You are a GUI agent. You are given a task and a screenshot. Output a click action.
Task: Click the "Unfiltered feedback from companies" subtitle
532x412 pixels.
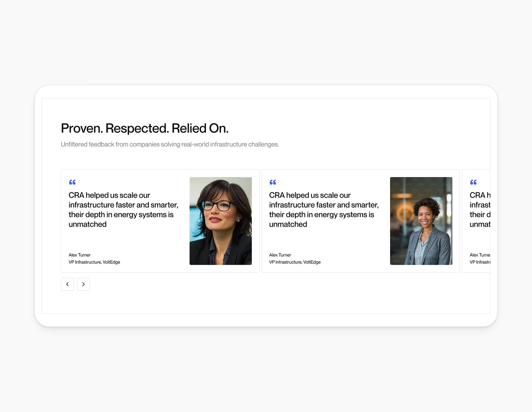click(170, 145)
